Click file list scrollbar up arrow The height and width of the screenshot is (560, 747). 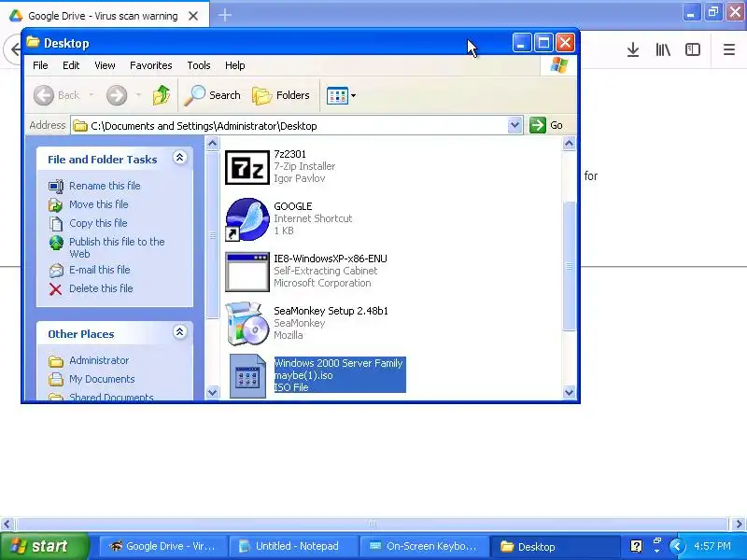tap(569, 144)
